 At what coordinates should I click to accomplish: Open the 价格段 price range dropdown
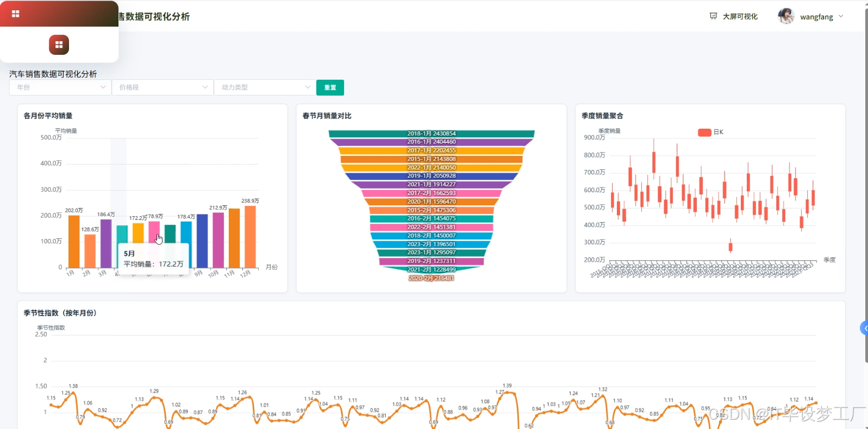tap(162, 87)
